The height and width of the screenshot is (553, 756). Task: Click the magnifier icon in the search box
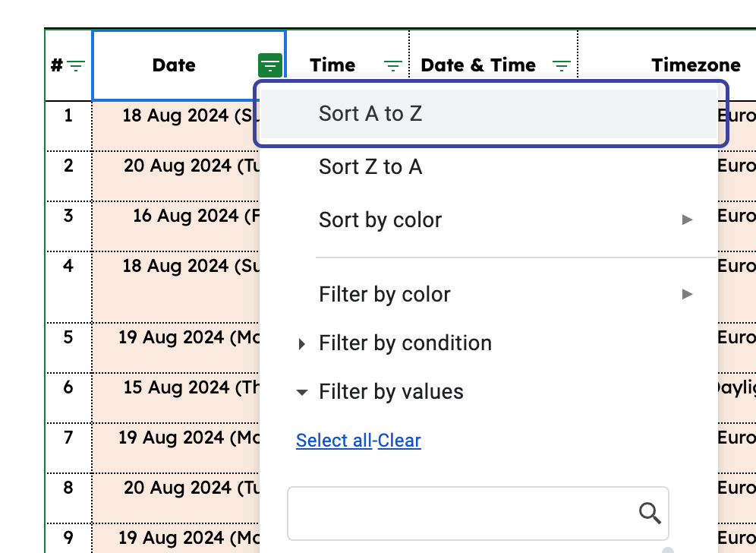(x=650, y=513)
